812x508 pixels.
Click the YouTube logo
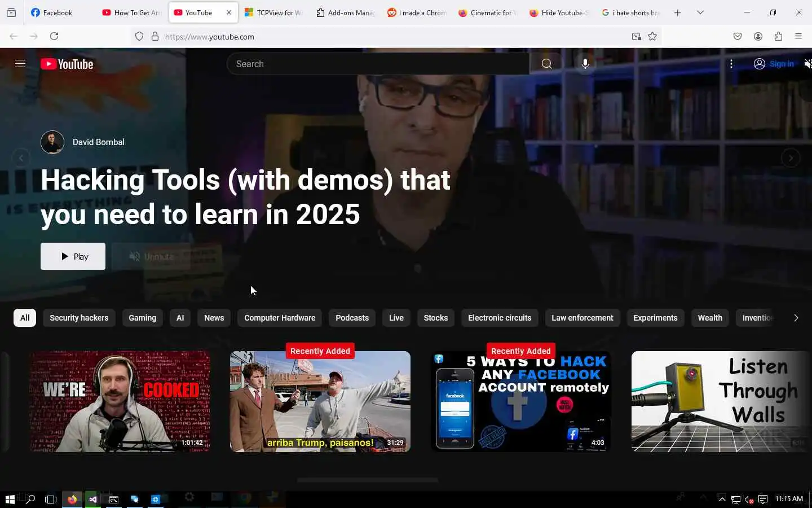point(67,64)
